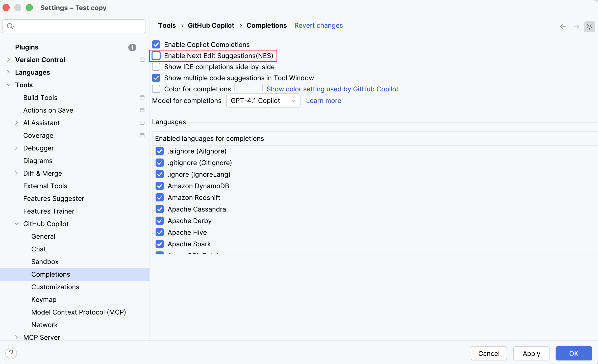The width and height of the screenshot is (598, 364).
Task: Click project-level icon beside Actions on Save
Action: click(142, 110)
